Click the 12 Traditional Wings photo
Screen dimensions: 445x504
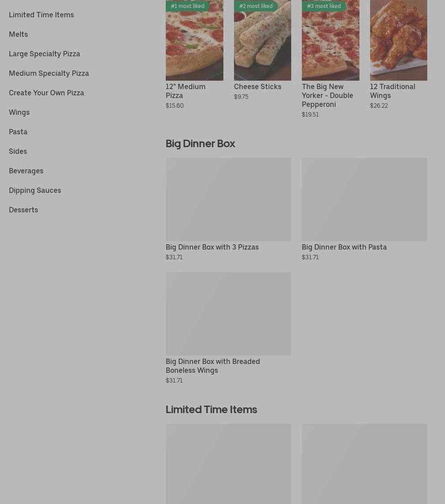398,40
